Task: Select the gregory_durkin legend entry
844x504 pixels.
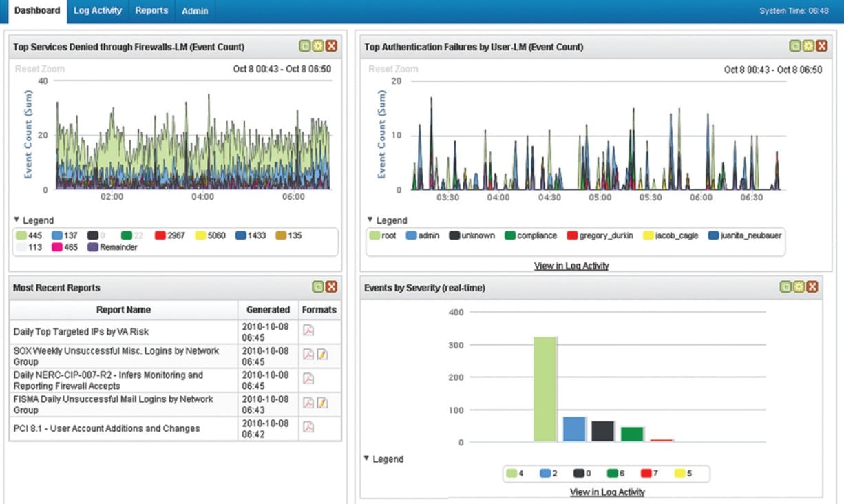Action: tap(600, 235)
